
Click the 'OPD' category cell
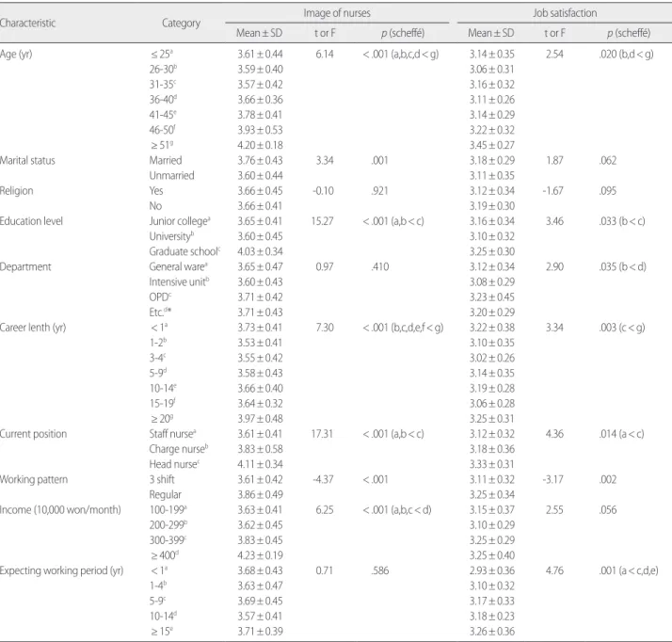[160, 297]
